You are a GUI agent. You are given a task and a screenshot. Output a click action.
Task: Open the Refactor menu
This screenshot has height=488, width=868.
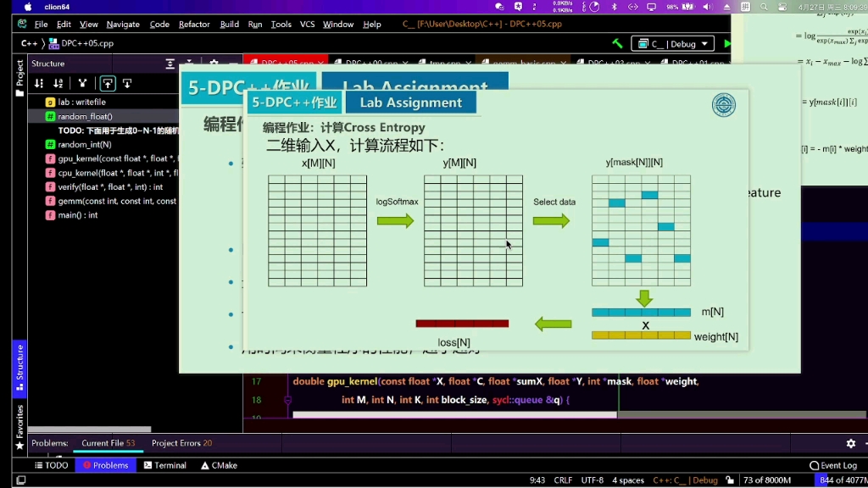[x=194, y=25]
